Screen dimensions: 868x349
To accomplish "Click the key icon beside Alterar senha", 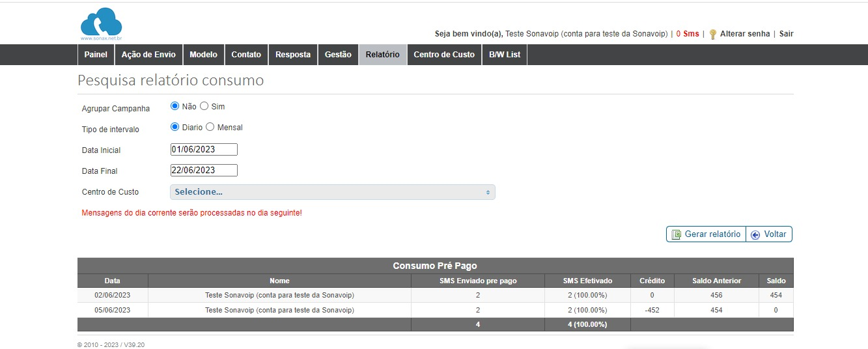I will [x=713, y=34].
